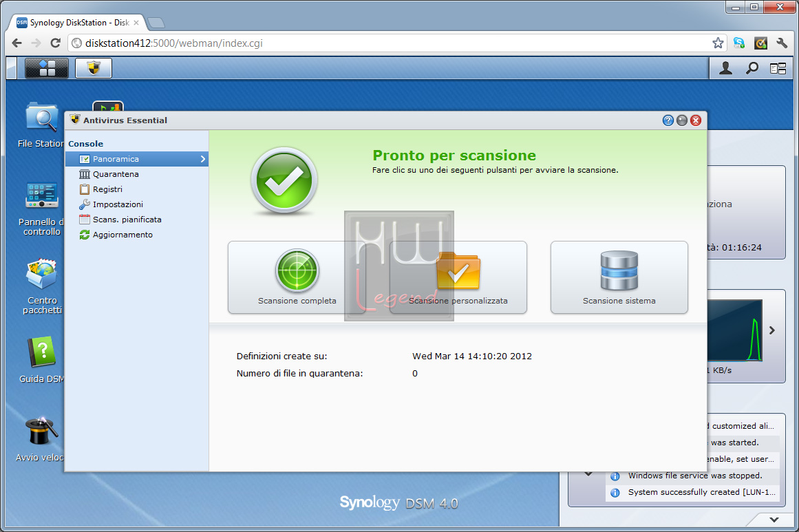Minimize the Antivirus Essential window
The image size is (799, 532).
click(682, 120)
